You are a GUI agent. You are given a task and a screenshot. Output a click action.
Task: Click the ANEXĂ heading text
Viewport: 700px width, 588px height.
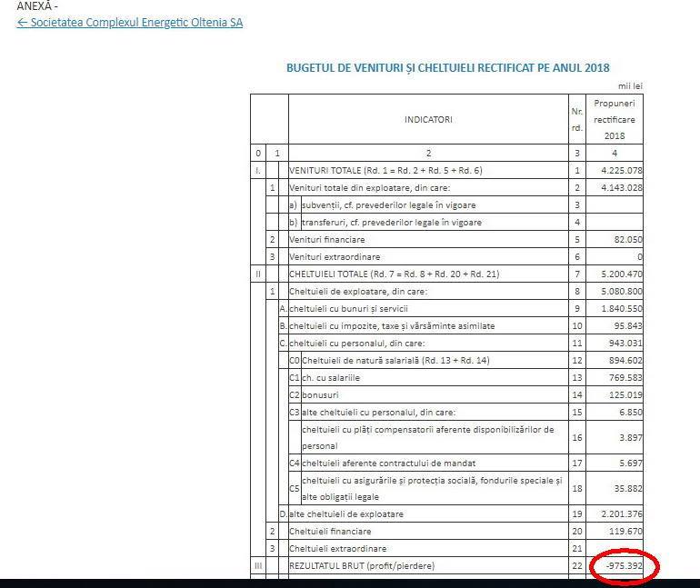(36, 5)
